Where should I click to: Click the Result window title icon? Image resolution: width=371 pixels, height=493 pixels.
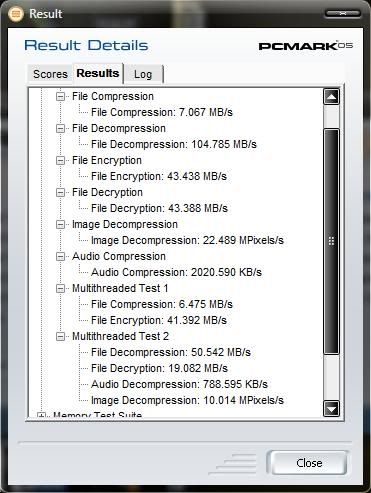16,14
